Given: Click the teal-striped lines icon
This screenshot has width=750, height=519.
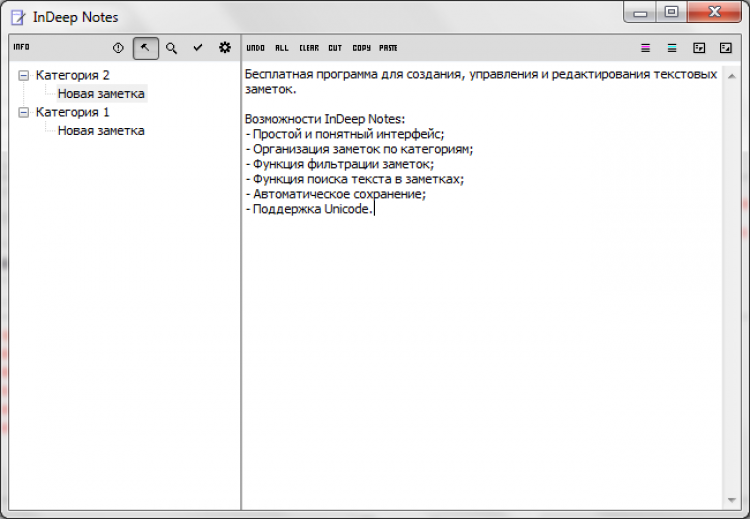Looking at the screenshot, I should click(x=672, y=48).
